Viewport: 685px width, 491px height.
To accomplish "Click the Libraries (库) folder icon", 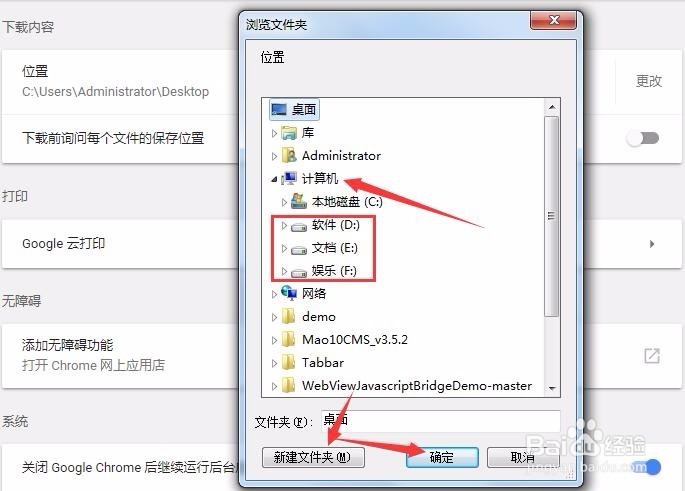I will tap(289, 132).
